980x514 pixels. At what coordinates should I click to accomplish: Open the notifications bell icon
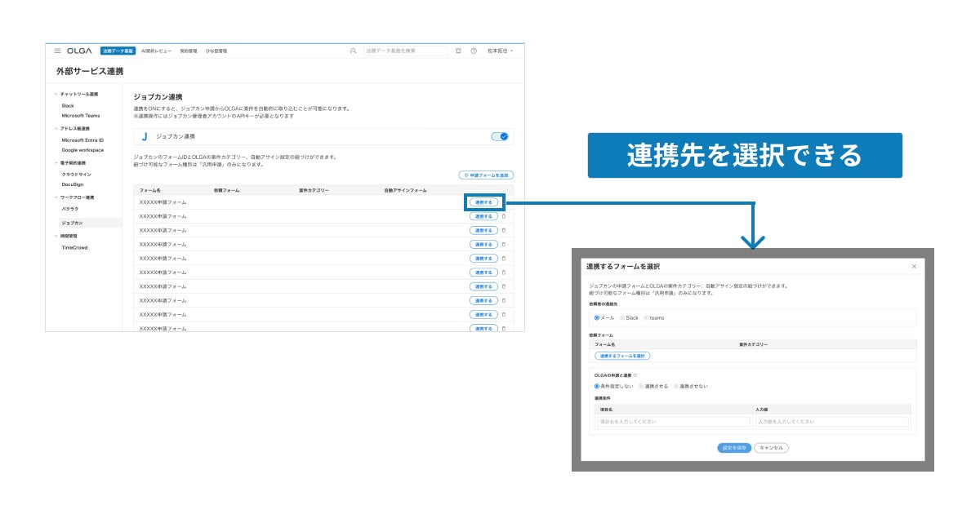(459, 51)
